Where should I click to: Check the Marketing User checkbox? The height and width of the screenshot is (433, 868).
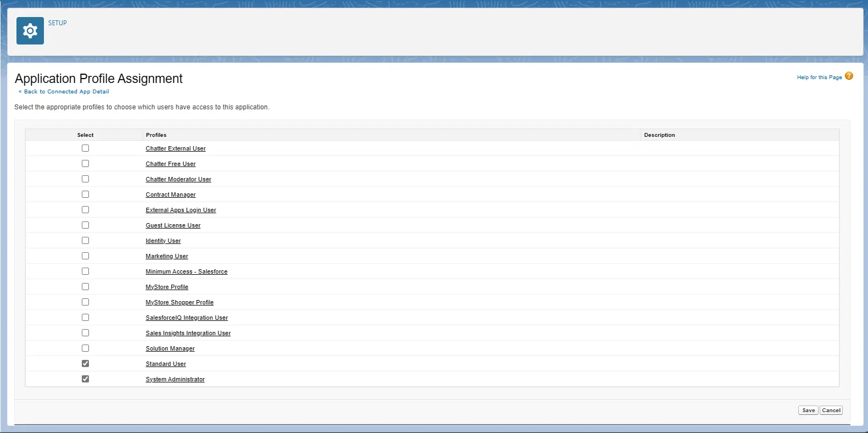(85, 256)
